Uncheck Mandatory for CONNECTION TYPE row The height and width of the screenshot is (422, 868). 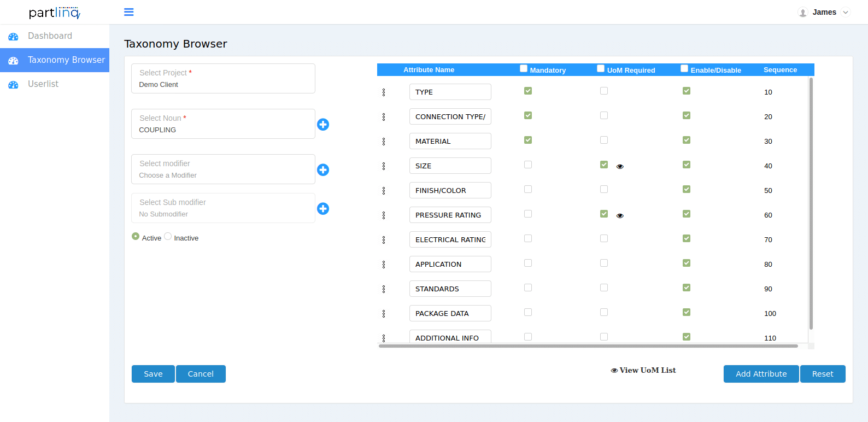coord(528,115)
